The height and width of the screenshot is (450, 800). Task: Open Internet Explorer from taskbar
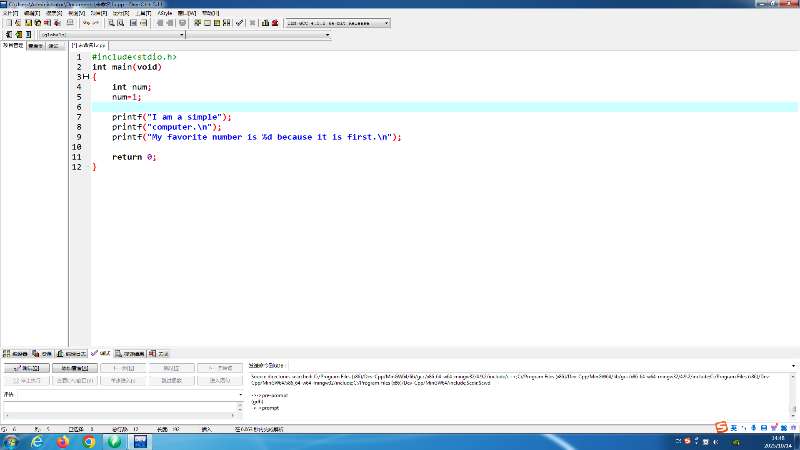click(x=37, y=442)
